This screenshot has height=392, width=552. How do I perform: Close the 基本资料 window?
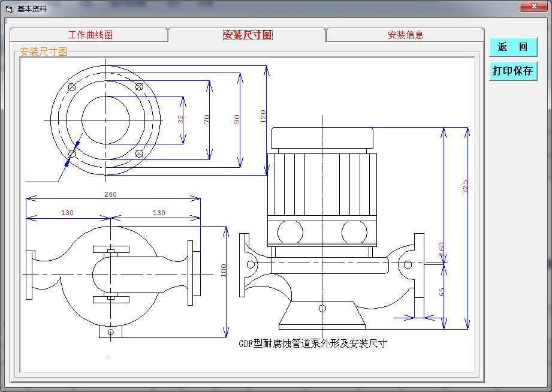533,6
